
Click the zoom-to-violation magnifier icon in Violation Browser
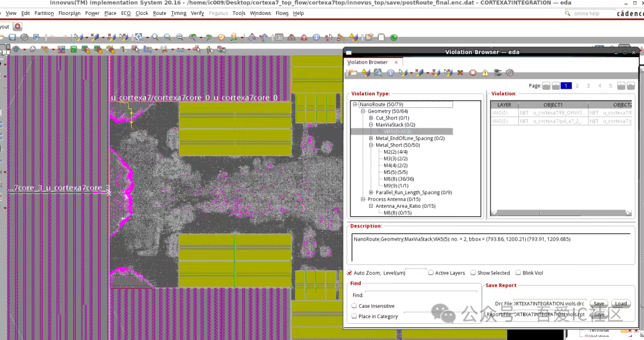point(378,73)
